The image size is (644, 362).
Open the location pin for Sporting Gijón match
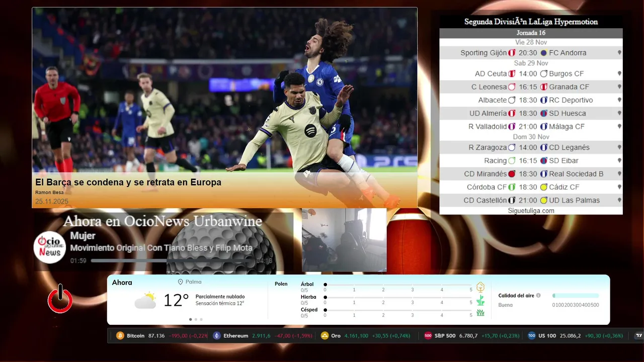(x=619, y=53)
